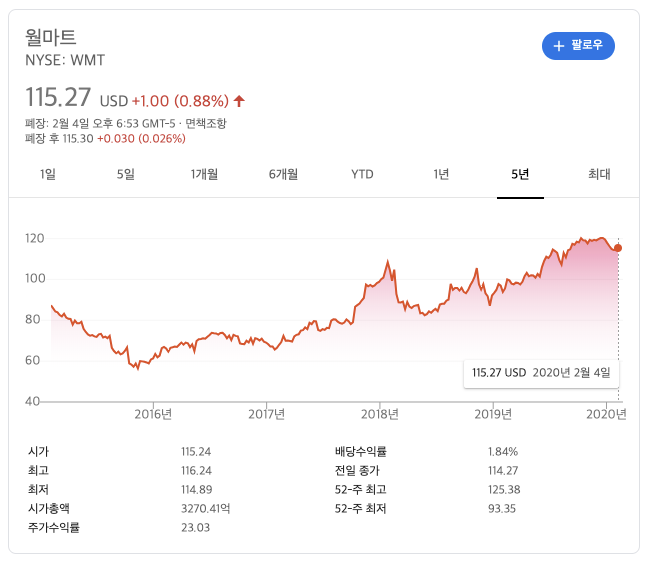Select the active 5년 tab
648x563 pixels.
coord(520,174)
